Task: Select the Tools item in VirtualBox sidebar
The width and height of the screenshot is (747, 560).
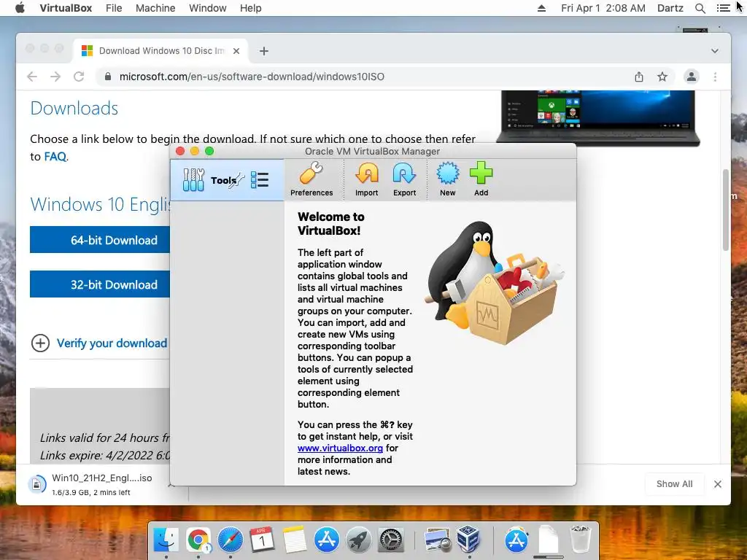Action: [227, 180]
